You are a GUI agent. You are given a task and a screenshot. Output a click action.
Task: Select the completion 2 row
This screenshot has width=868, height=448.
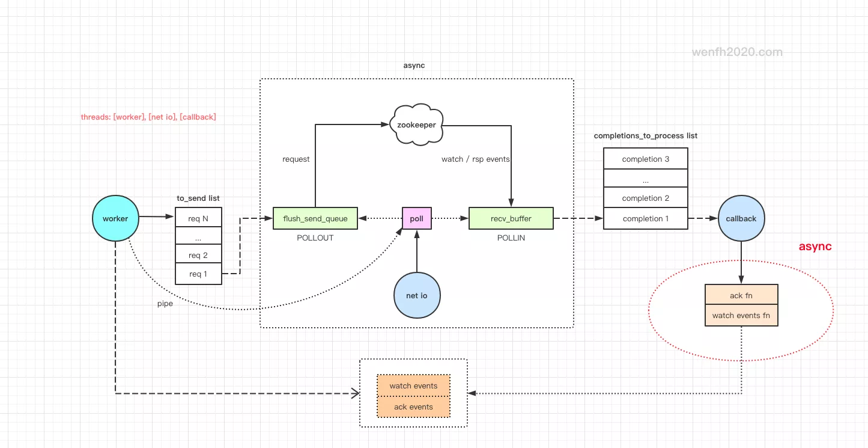645,198
